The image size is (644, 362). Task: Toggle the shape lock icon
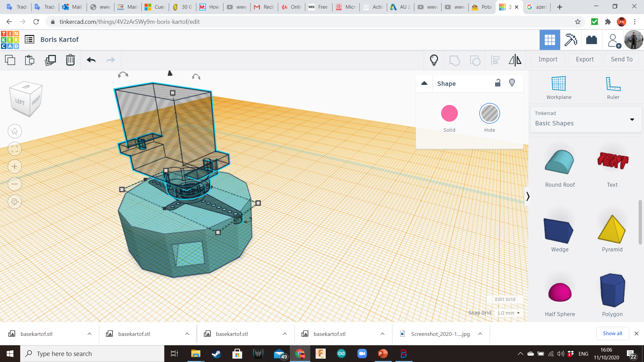pos(498,83)
